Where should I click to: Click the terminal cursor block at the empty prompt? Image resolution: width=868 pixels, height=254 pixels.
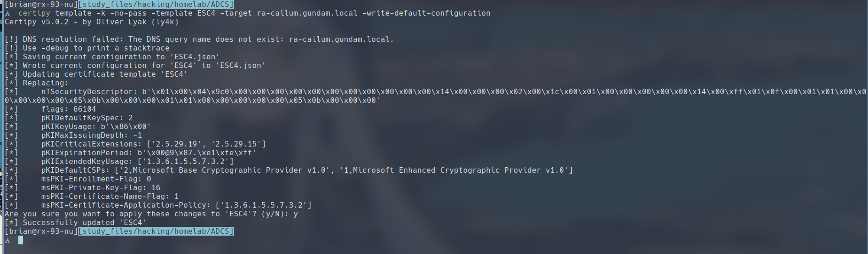(20, 240)
